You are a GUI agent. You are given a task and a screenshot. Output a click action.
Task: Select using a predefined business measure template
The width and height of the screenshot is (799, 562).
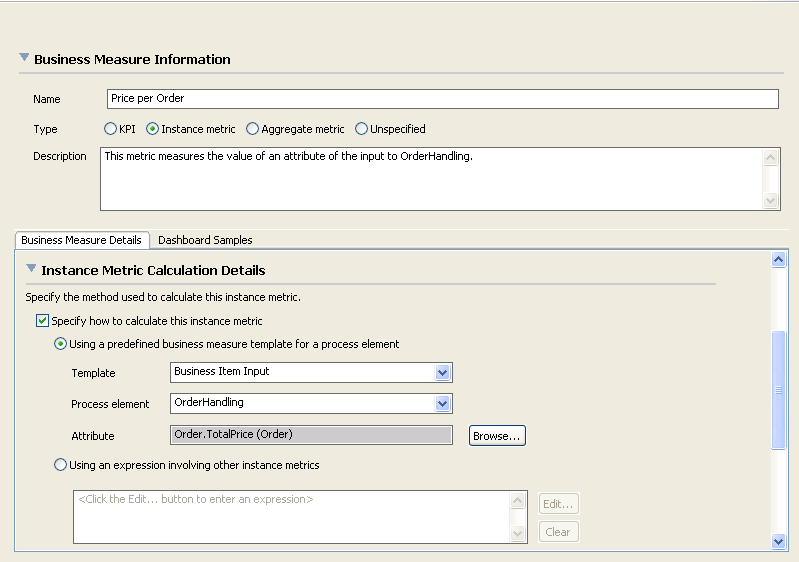60,344
